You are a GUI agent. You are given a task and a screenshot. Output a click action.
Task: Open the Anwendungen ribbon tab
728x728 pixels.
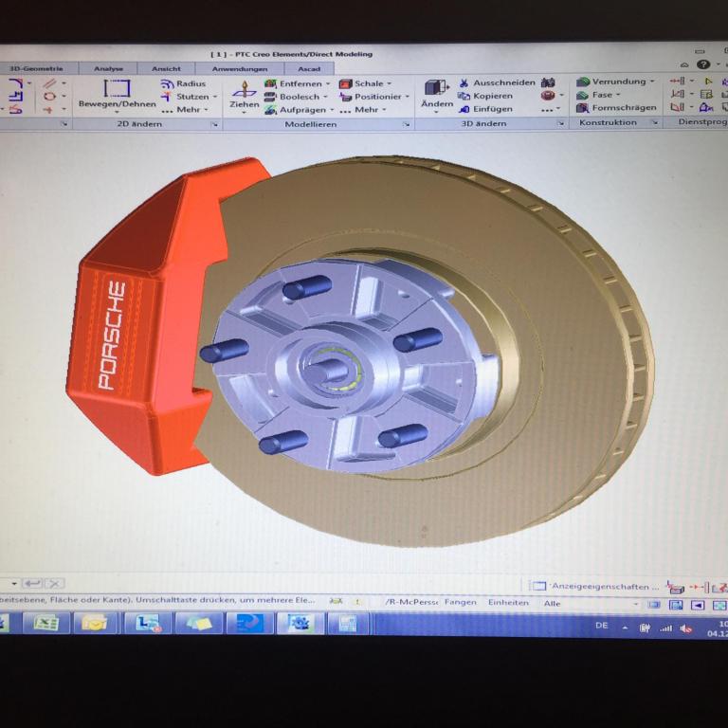pos(239,68)
